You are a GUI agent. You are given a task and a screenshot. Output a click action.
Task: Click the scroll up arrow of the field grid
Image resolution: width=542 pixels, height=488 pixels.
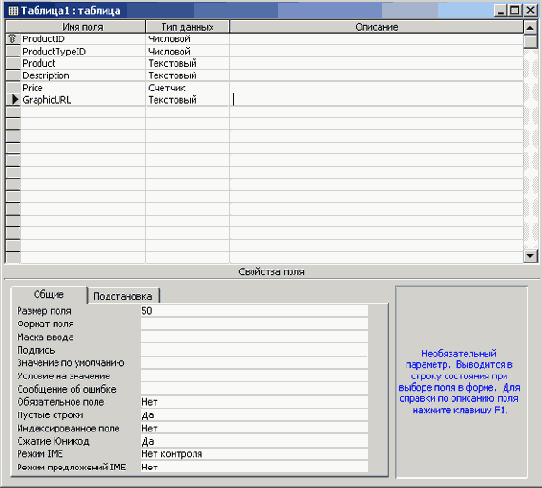click(x=530, y=27)
